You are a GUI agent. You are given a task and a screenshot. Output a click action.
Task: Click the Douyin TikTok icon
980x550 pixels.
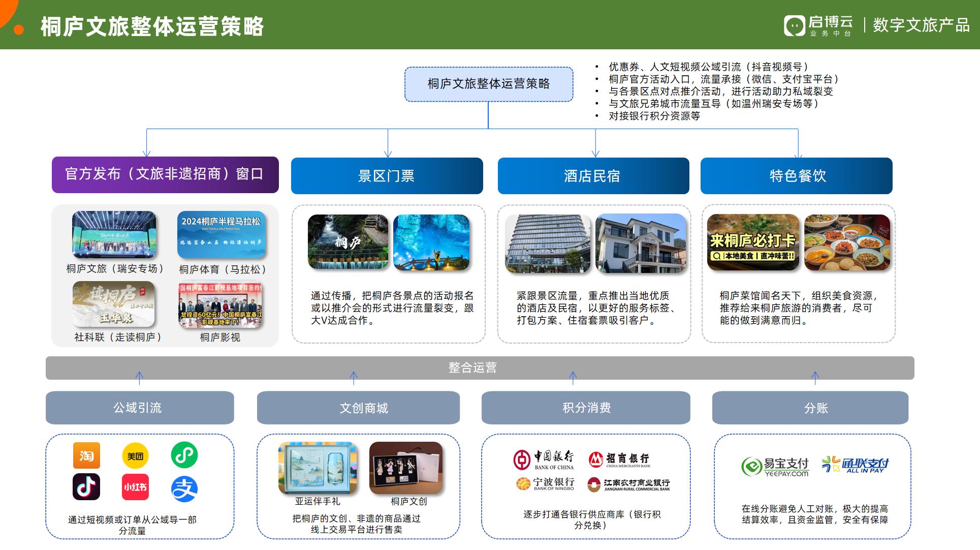[86, 487]
